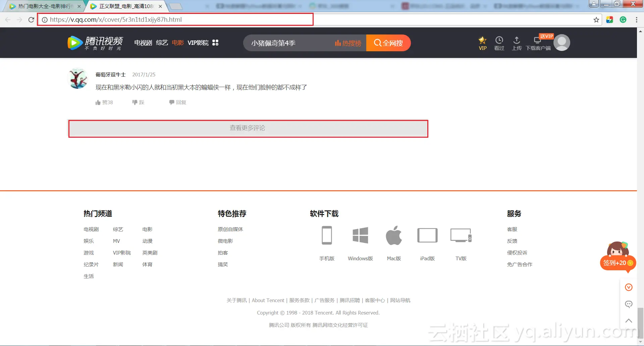Viewport: 644px width, 346px height.
Task: Open the 原创自媒体 footer link
Action: (x=230, y=229)
